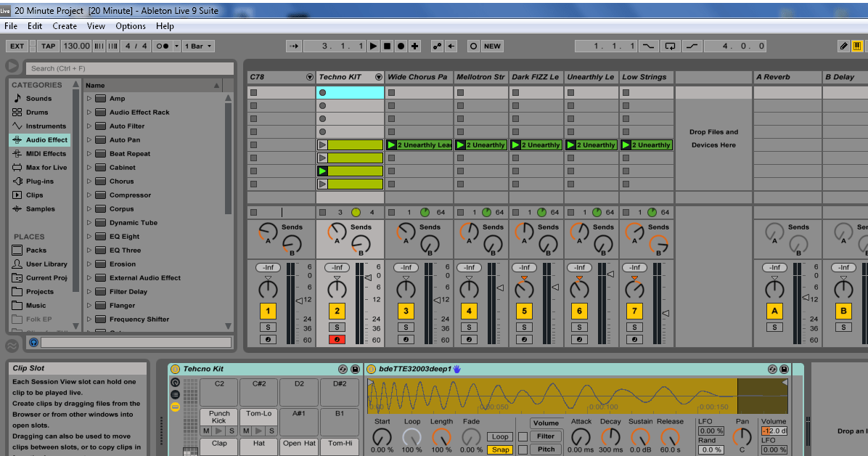The image size is (868, 456).
Task: Click the transport Stop button
Action: [x=387, y=46]
